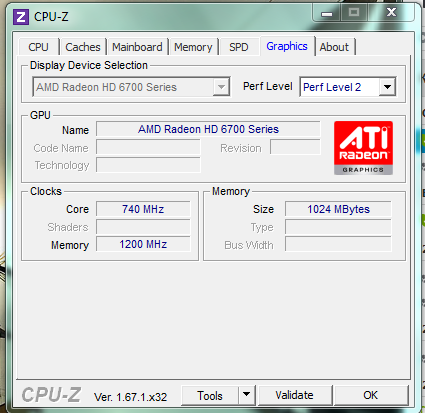Image resolution: width=425 pixels, height=413 pixels.
Task: Click the Memory clock 1200 MHz value
Action: point(143,244)
